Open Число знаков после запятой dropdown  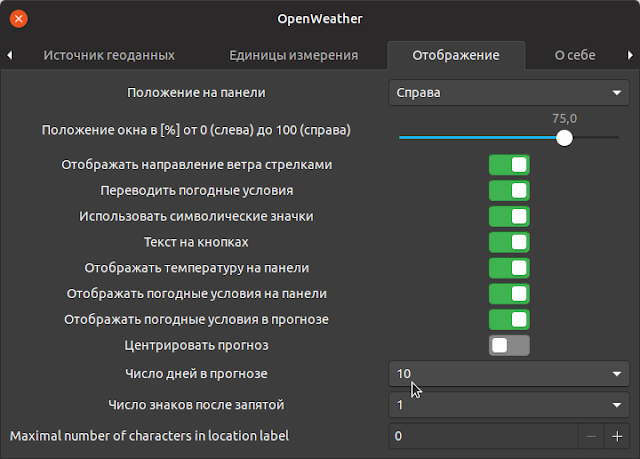[x=509, y=405]
